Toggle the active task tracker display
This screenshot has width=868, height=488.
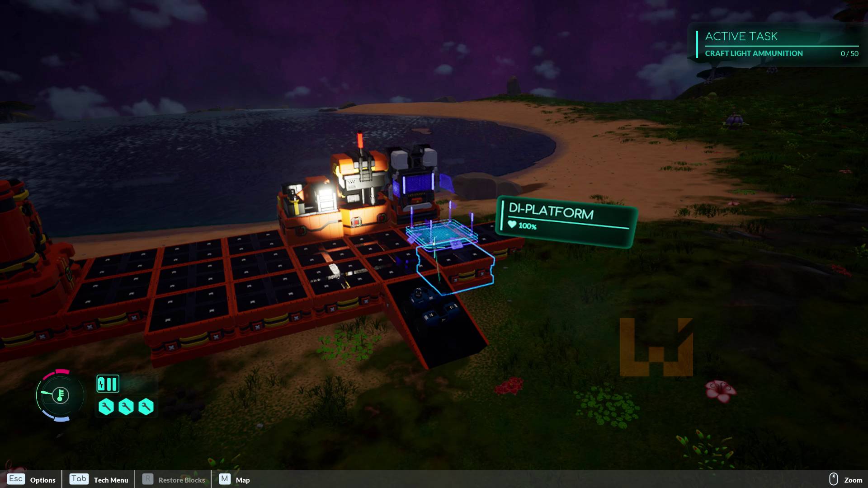click(x=741, y=36)
